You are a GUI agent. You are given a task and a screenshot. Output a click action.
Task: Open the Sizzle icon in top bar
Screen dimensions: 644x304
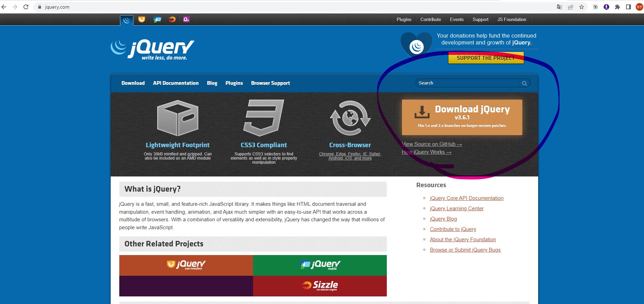tap(172, 20)
